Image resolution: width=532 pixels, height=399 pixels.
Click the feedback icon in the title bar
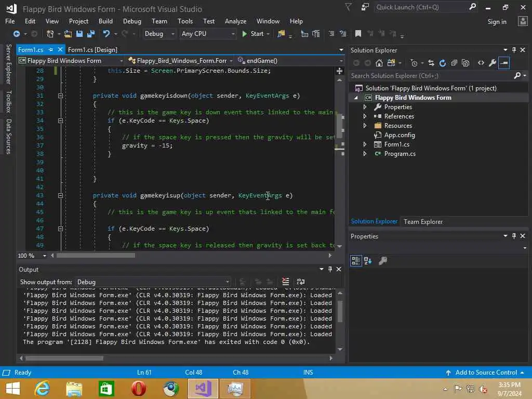365,7
